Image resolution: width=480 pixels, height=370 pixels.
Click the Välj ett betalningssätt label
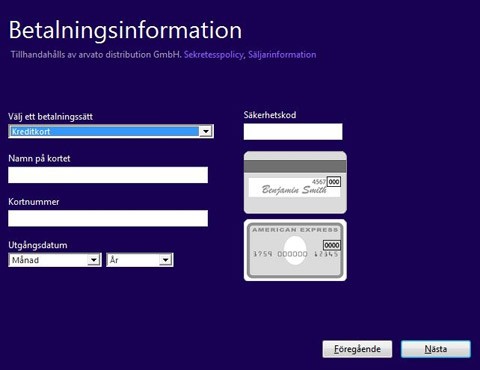(x=50, y=117)
